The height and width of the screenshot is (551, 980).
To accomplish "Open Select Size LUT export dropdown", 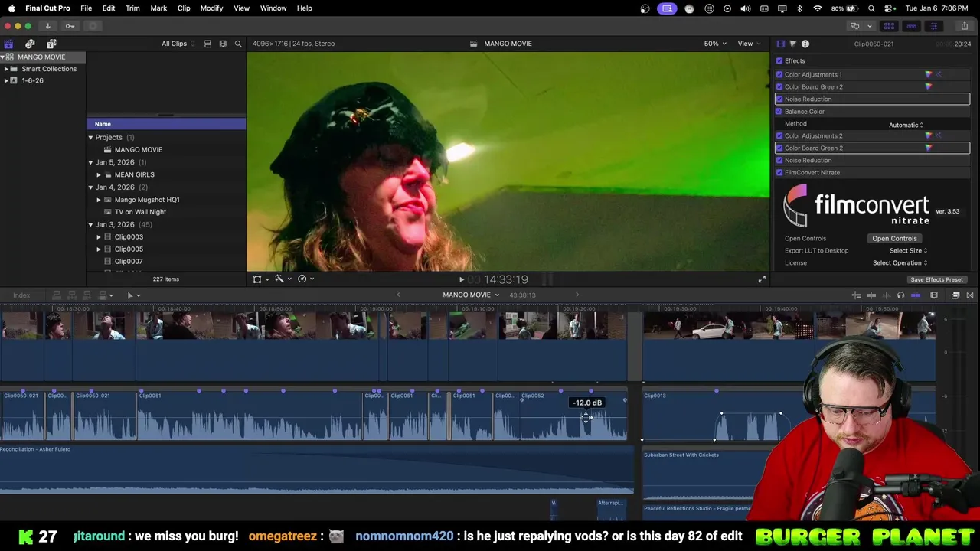I will [x=908, y=250].
